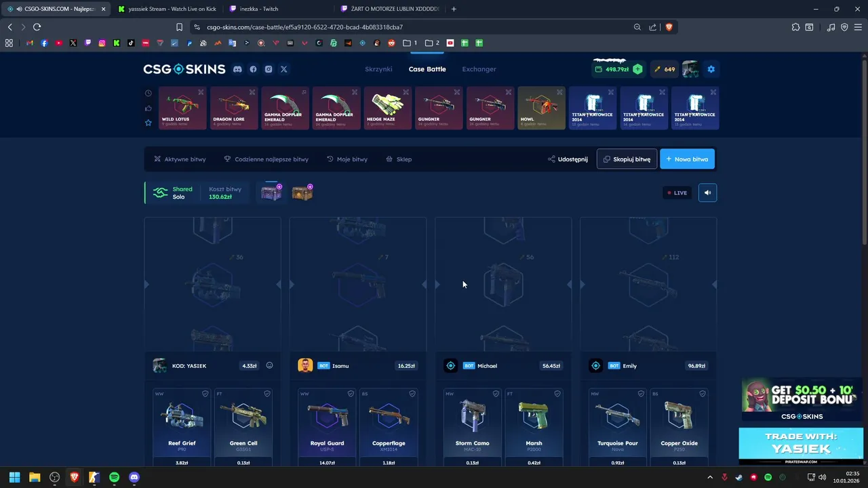
Task: Open the Facebook icon in the site header
Action: click(253, 69)
